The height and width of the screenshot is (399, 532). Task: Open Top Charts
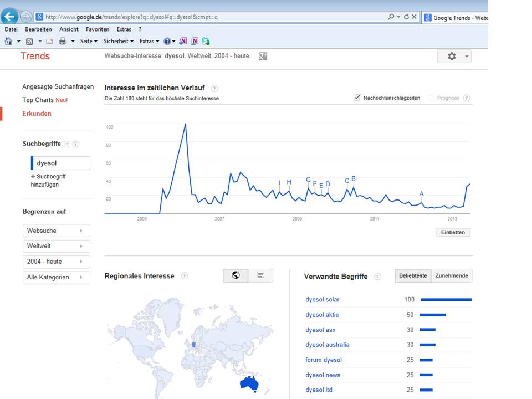point(45,100)
